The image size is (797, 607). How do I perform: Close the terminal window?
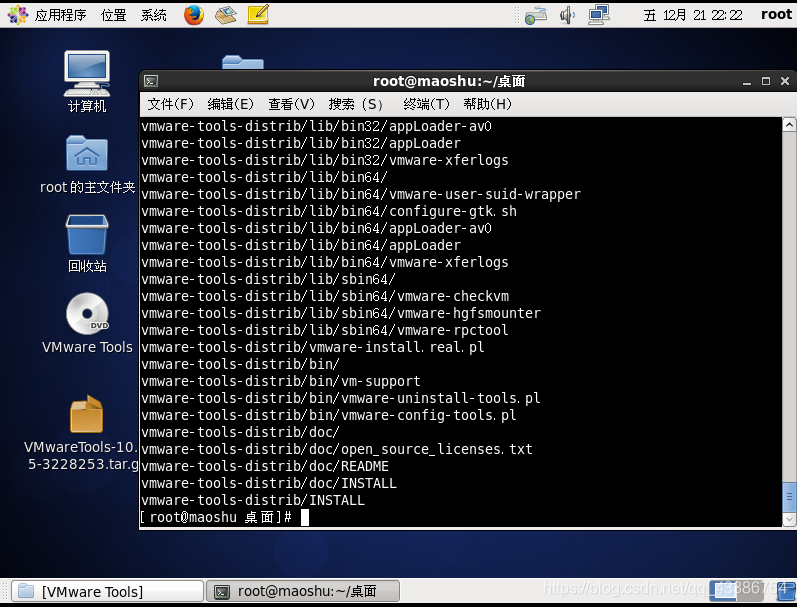(785, 81)
